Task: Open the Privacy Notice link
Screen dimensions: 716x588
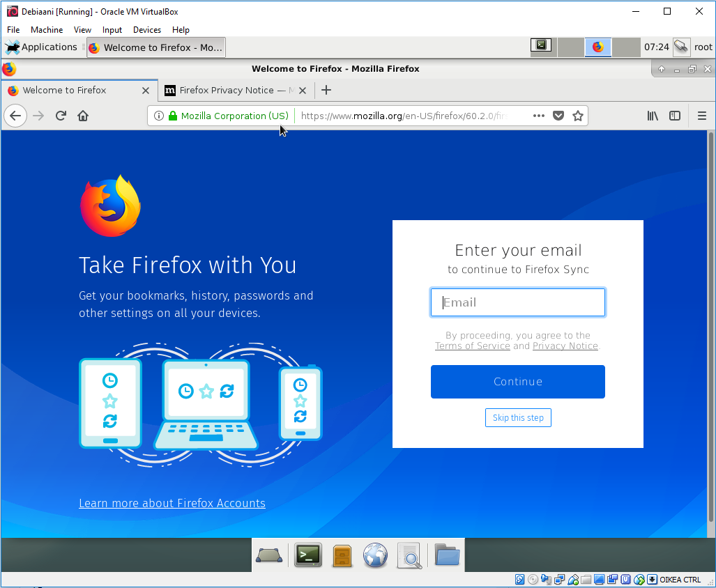Action: 565,346
